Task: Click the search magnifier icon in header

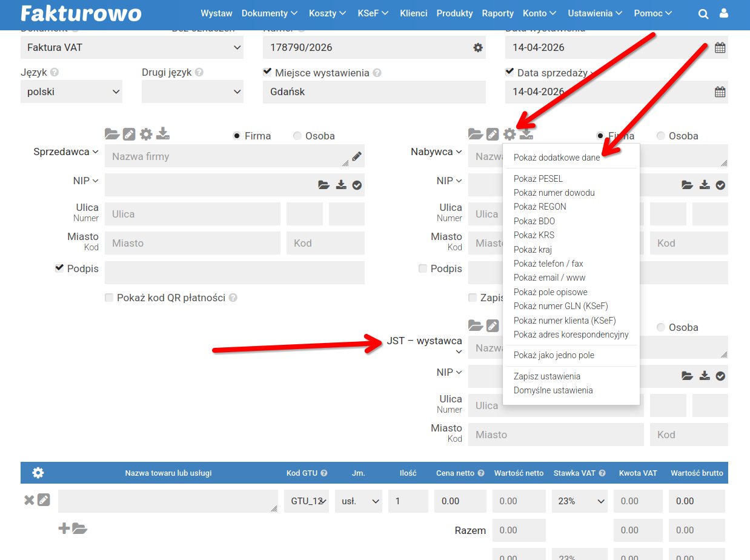Action: pyautogui.click(x=703, y=14)
